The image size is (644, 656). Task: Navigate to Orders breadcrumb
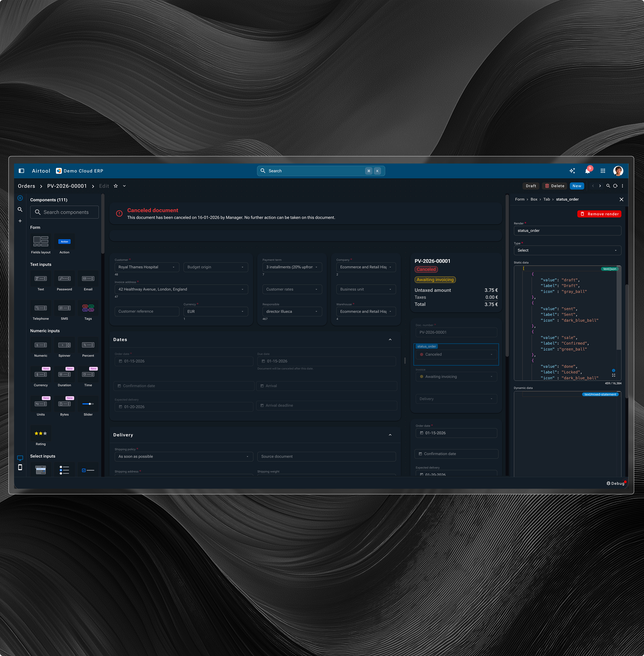[26, 186]
